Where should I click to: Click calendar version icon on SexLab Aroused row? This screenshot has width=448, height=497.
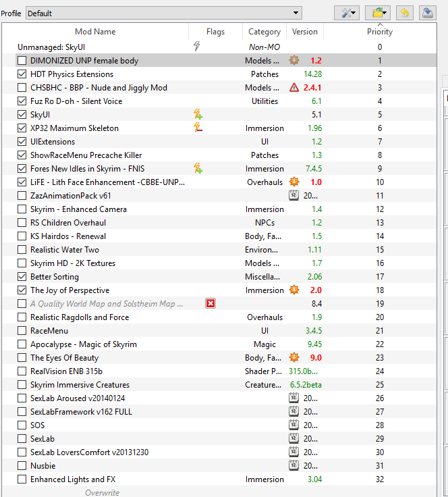(x=293, y=398)
